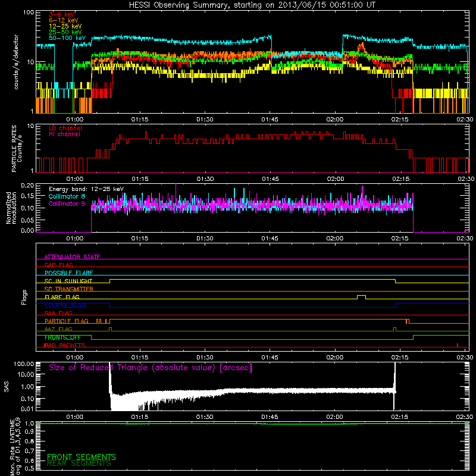Click the ATTENUATOR STATE flag label

72,257
